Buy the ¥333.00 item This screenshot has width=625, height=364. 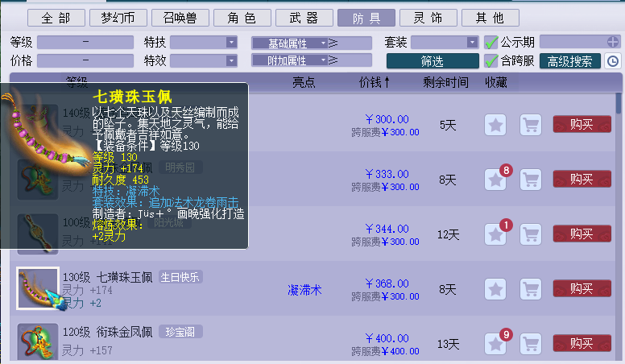582,179
